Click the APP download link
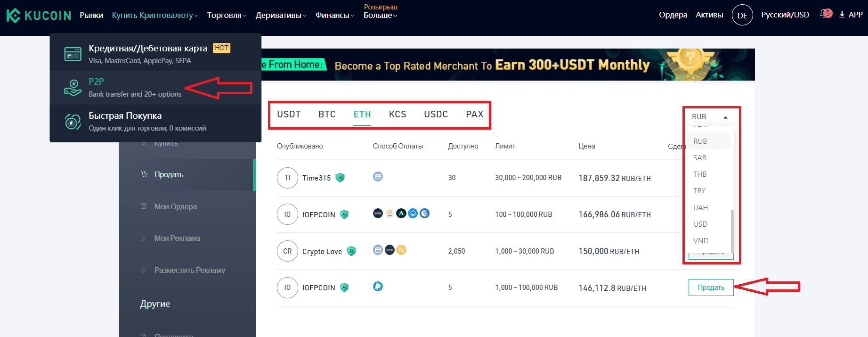868x337 pixels. click(x=851, y=15)
